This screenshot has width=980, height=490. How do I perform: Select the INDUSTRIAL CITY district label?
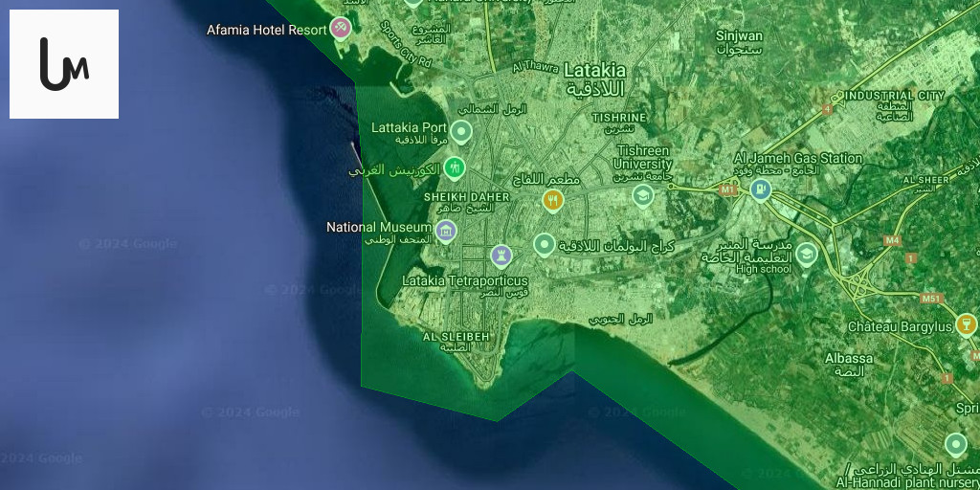[x=894, y=96]
